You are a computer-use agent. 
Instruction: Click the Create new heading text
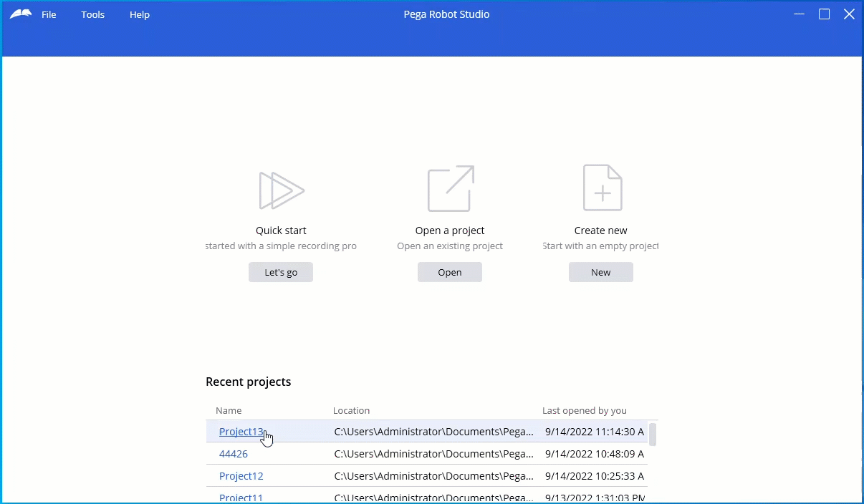[x=601, y=231]
